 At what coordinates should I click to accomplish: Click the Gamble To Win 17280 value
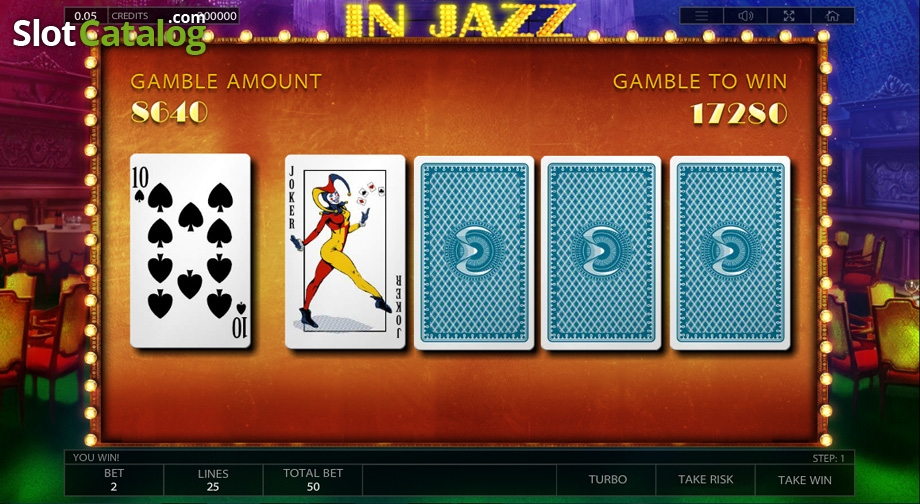point(739,113)
